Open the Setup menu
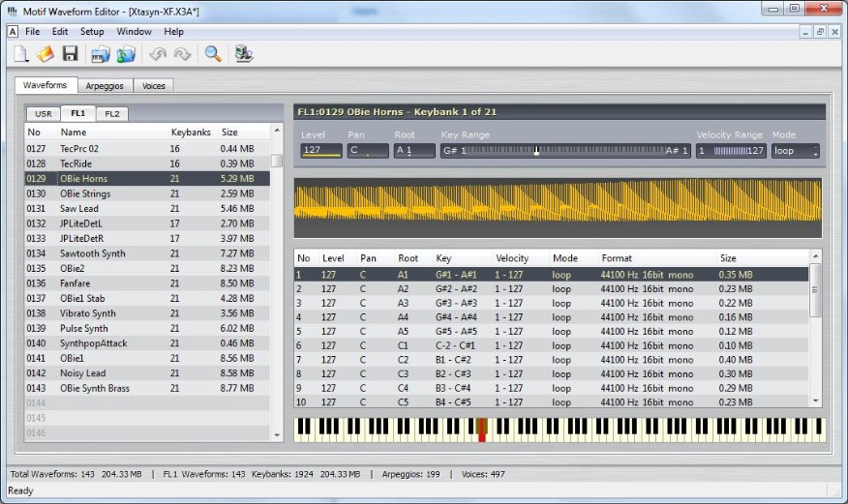 point(92,32)
